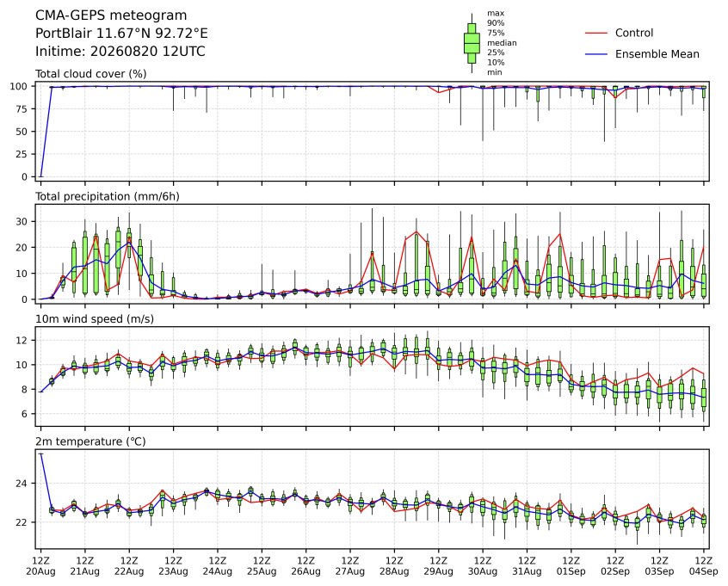Click the 2m temperature (°C) panel title
This screenshot has width=728, height=586.
[x=90, y=441]
